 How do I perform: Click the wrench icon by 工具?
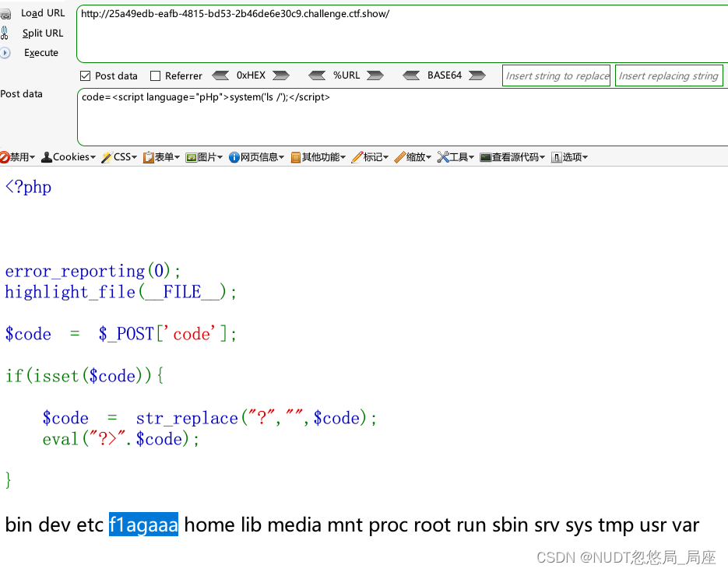click(443, 157)
